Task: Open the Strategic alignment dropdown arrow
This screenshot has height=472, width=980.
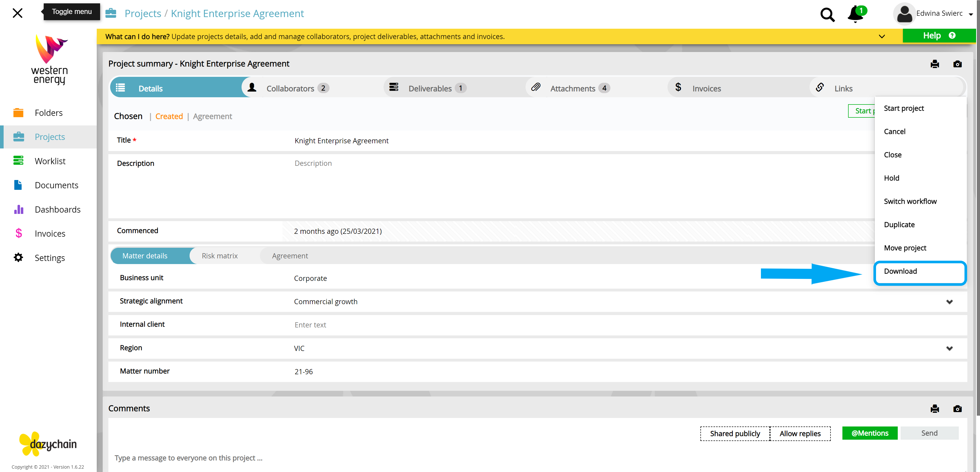Action: [x=949, y=302]
